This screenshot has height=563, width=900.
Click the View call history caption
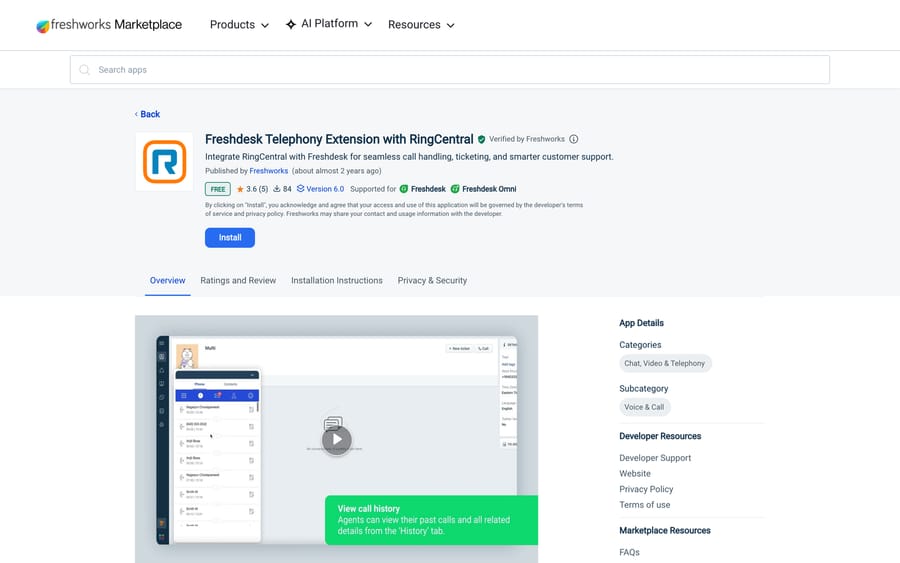coord(431,520)
